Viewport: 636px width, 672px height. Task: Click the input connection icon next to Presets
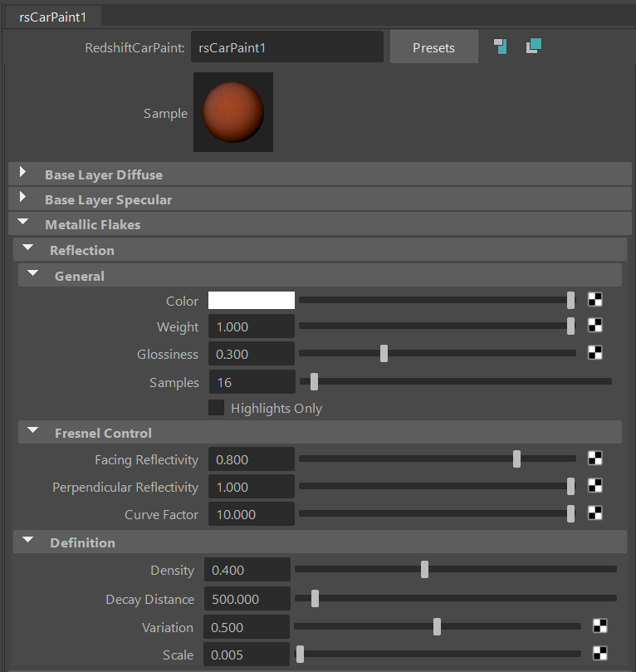click(500, 47)
